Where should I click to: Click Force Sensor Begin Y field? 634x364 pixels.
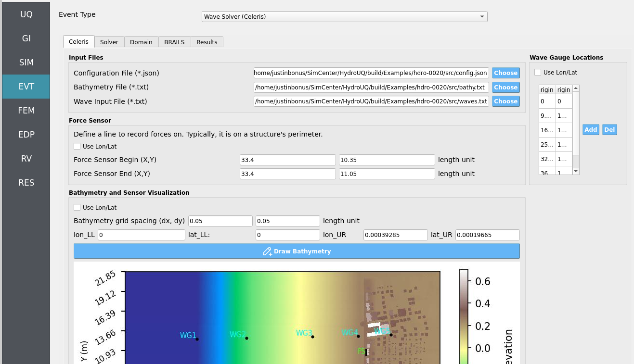point(387,160)
